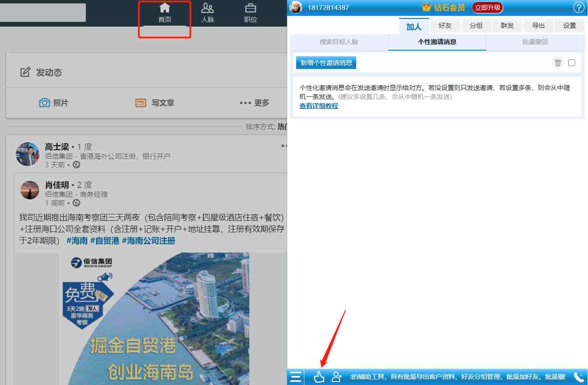The image size is (588, 385).
Task: Click the 立即升级 upgrade button
Action: 488,7
